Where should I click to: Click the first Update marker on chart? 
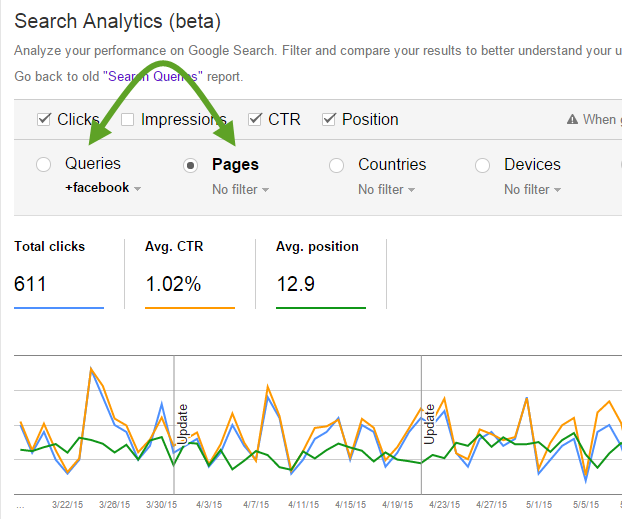(182, 424)
